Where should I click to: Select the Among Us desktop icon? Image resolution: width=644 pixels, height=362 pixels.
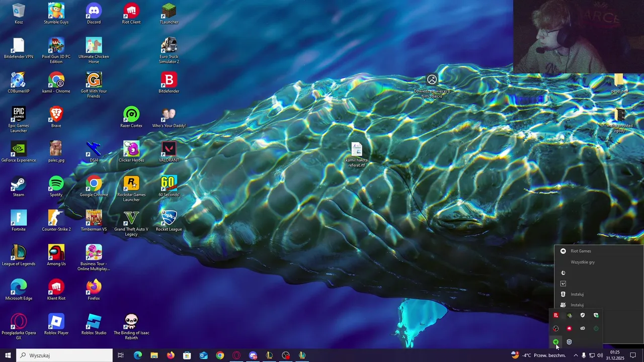pyautogui.click(x=56, y=255)
